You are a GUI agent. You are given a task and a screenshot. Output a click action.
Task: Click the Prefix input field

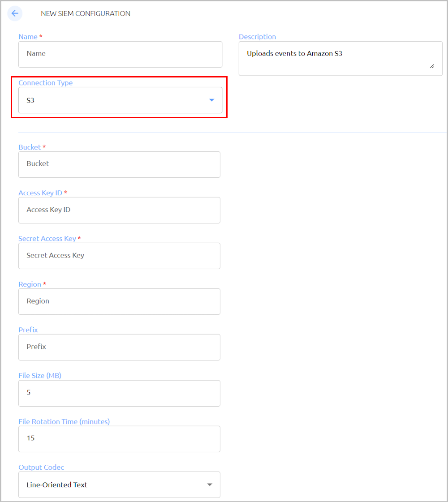[x=119, y=348]
